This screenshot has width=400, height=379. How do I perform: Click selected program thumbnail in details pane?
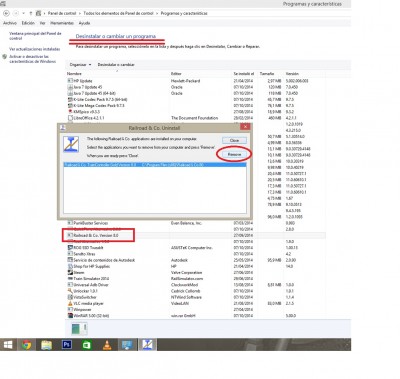(79, 328)
